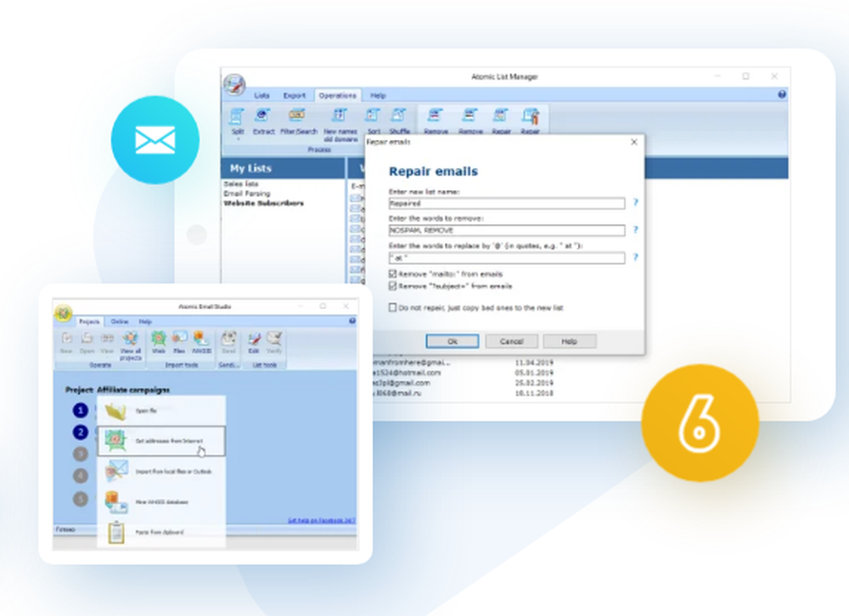Select the Repair tool with hammer icon

(x=530, y=121)
